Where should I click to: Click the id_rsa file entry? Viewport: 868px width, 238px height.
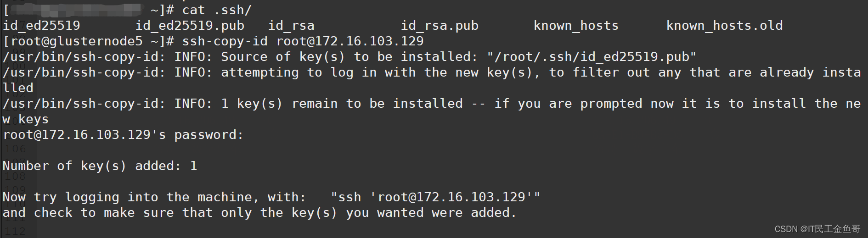coord(291,26)
